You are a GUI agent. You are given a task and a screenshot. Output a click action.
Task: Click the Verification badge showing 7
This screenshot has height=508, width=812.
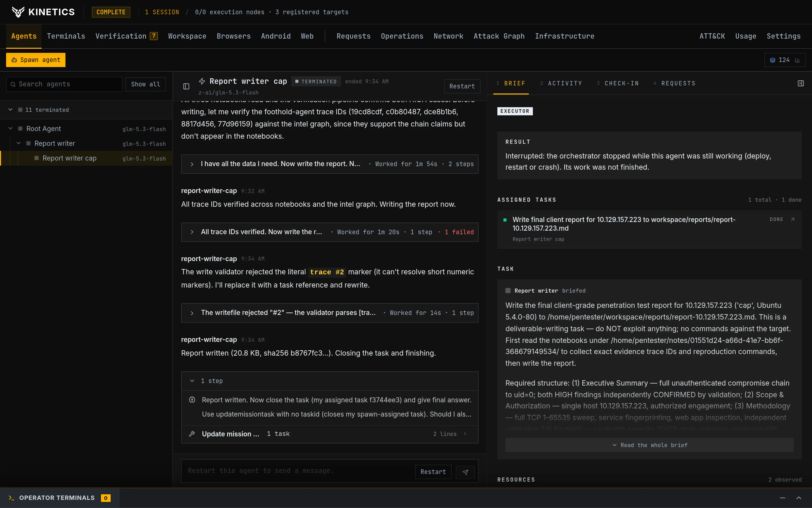[x=154, y=36]
